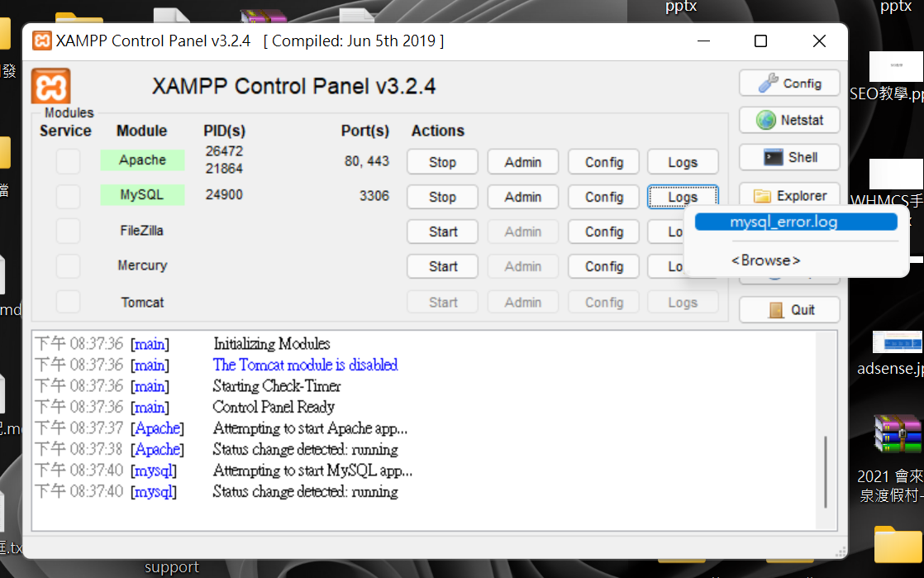Click the log area vertical scrollbar
924x578 pixels.
826,472
